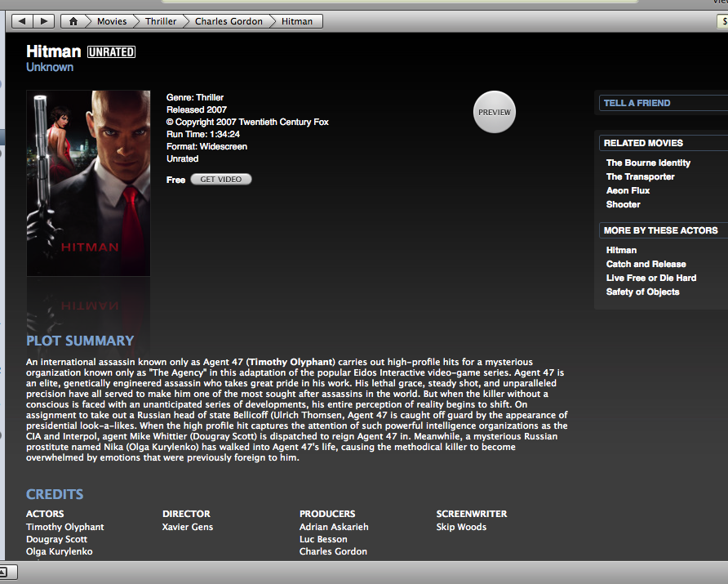Open Shooter in related movies
Viewport: 728px width, 584px height.
pos(623,204)
